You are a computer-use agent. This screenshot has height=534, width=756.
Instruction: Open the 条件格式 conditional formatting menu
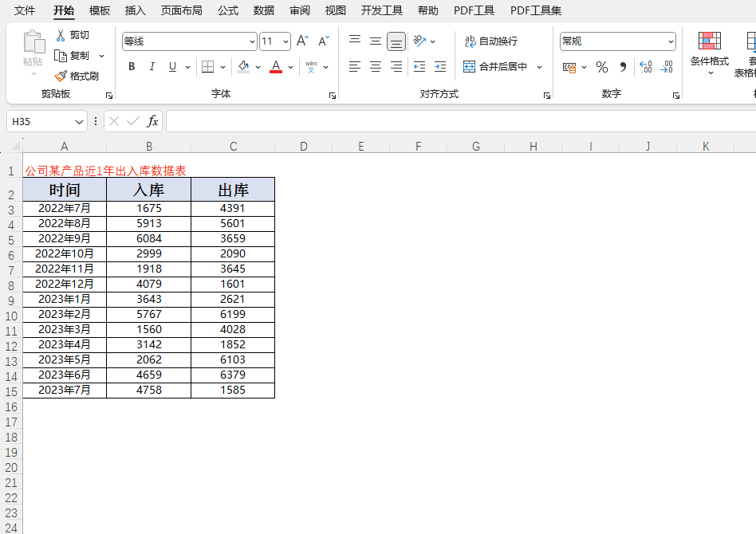pyautogui.click(x=709, y=60)
